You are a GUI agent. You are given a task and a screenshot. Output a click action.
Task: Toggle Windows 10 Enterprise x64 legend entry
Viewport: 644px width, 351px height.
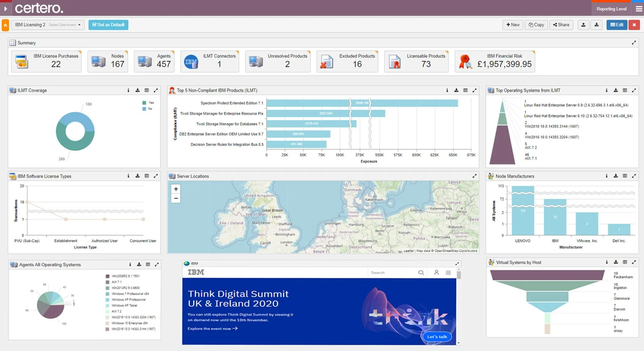click(126, 323)
